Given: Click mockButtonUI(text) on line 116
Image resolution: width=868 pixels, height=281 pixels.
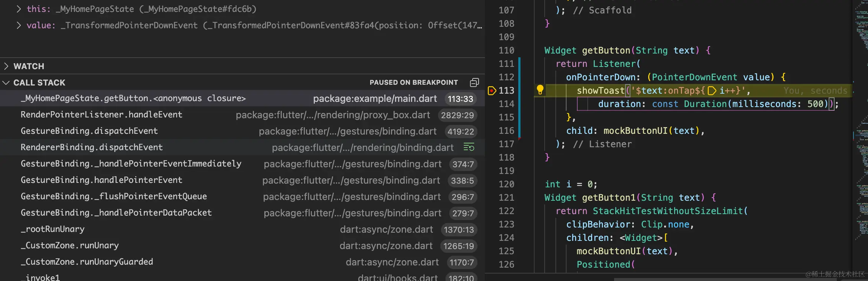Looking at the screenshot, I should 652,130.
